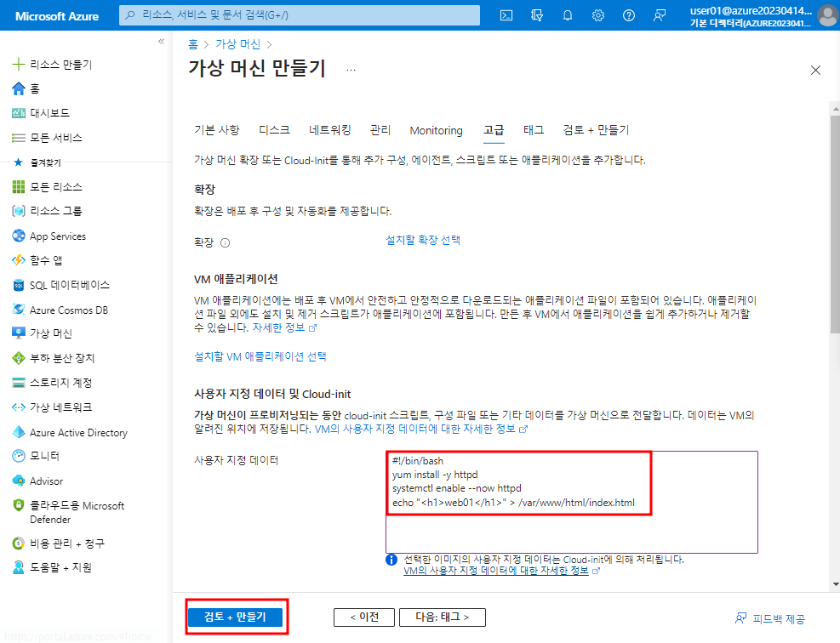The image size is (840, 643).
Task: Switch to the 디스크 tab
Action: 274,130
